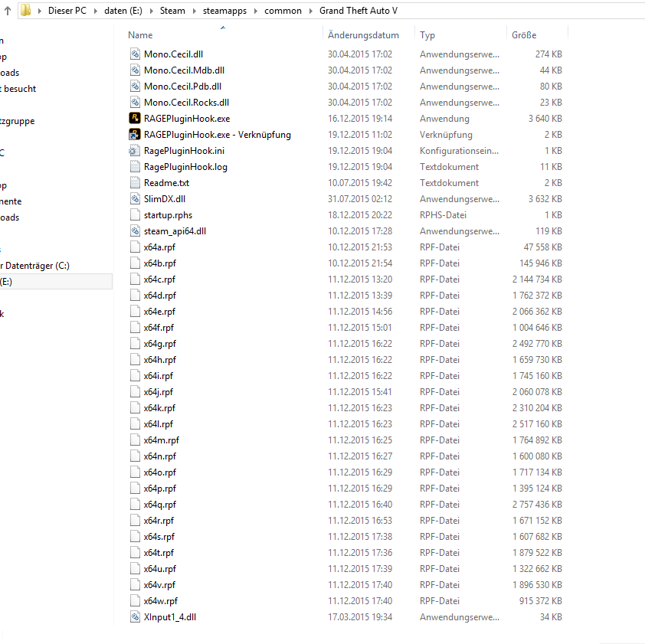Click the RPHS-Datei type cell
The image size is (645, 644).
pos(443,214)
